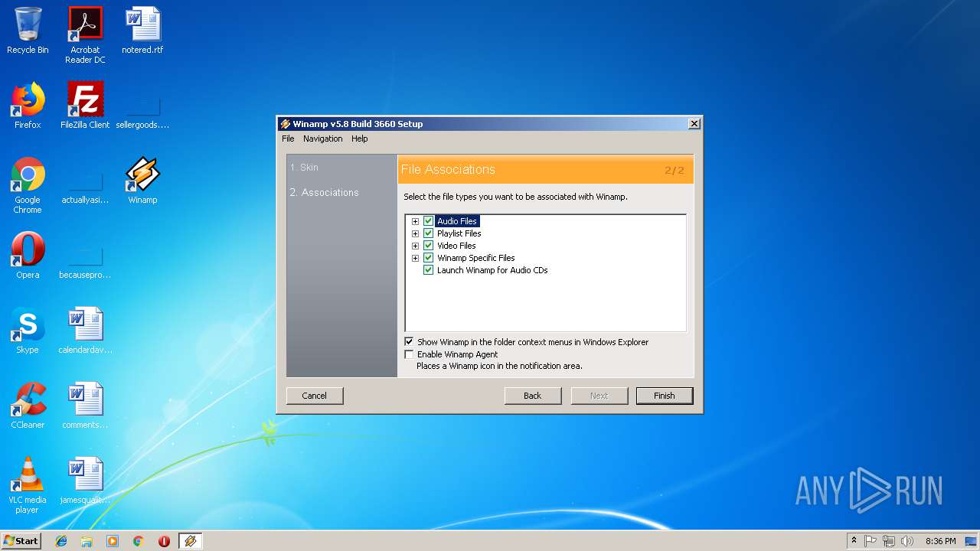
Task: Click Finish to complete setup
Action: coord(665,396)
